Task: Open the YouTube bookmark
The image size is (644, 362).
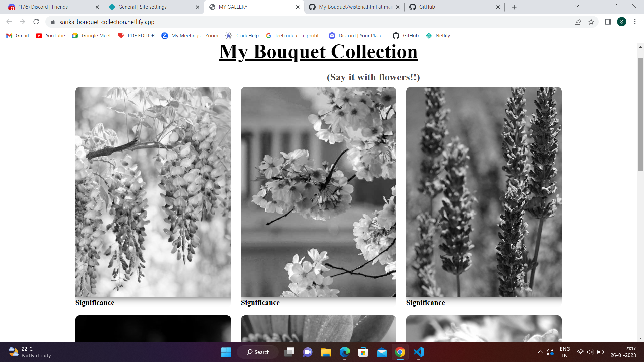Action: pos(50,35)
